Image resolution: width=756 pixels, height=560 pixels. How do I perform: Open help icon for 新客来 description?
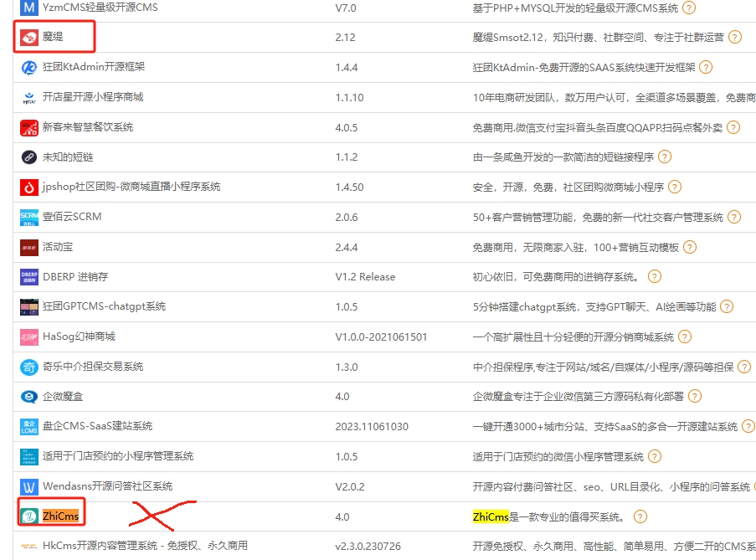pyautogui.click(x=733, y=128)
